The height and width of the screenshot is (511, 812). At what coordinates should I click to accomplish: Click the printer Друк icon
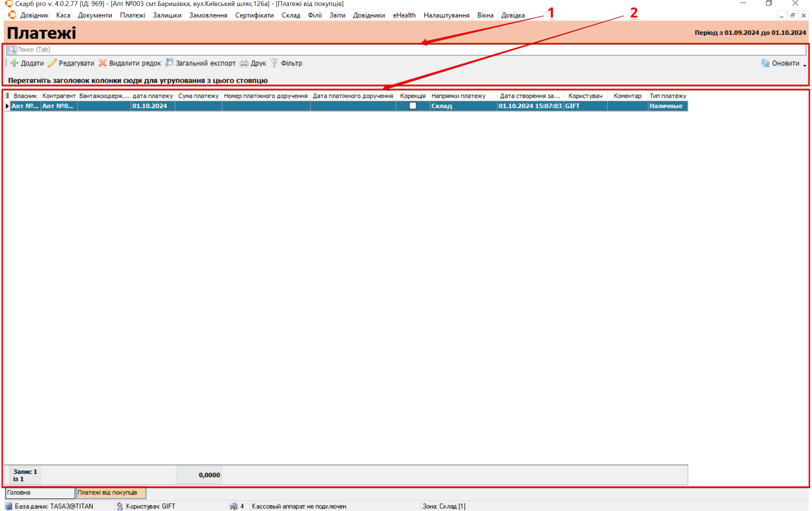point(244,63)
